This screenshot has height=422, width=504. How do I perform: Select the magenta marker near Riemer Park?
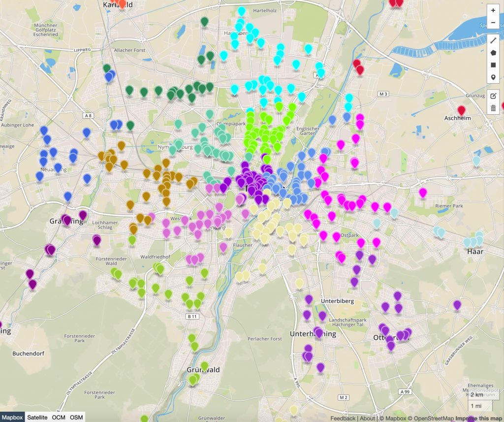(x=423, y=193)
